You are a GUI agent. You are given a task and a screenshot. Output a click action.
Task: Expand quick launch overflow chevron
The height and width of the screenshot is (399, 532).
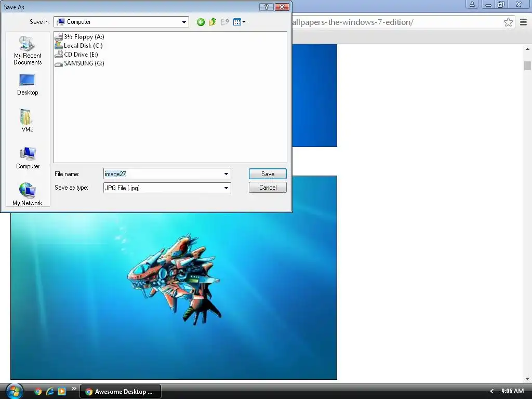pos(74,389)
